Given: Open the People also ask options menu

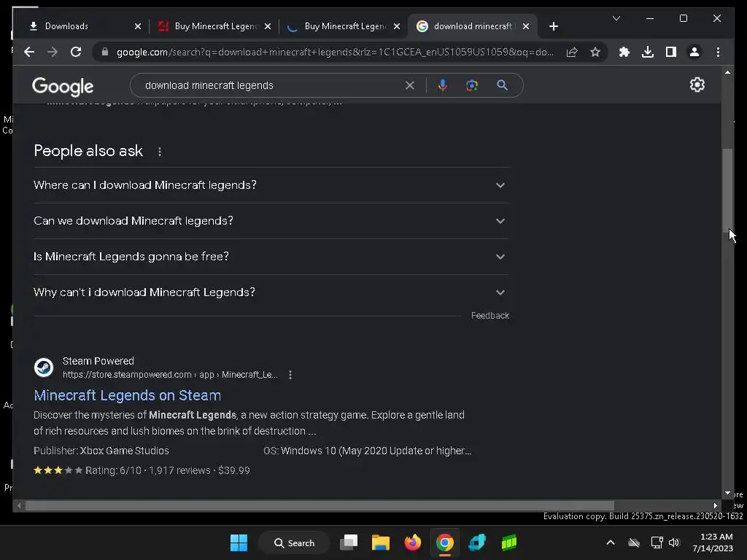Looking at the screenshot, I should point(160,152).
